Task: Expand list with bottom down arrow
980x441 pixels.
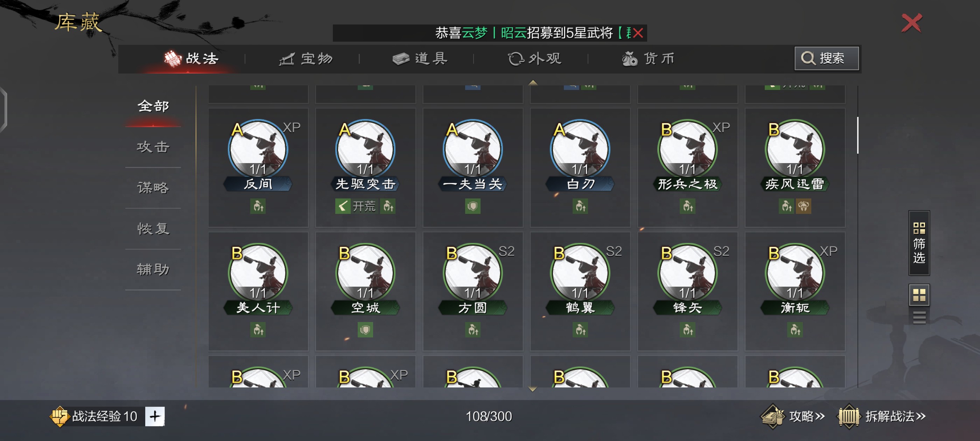Action: tap(533, 389)
